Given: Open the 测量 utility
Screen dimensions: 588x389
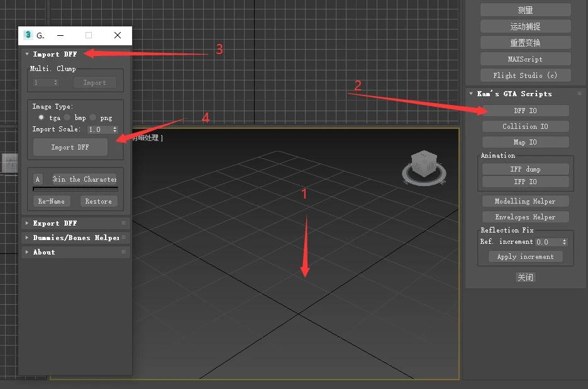Looking at the screenshot, I should 525,10.
